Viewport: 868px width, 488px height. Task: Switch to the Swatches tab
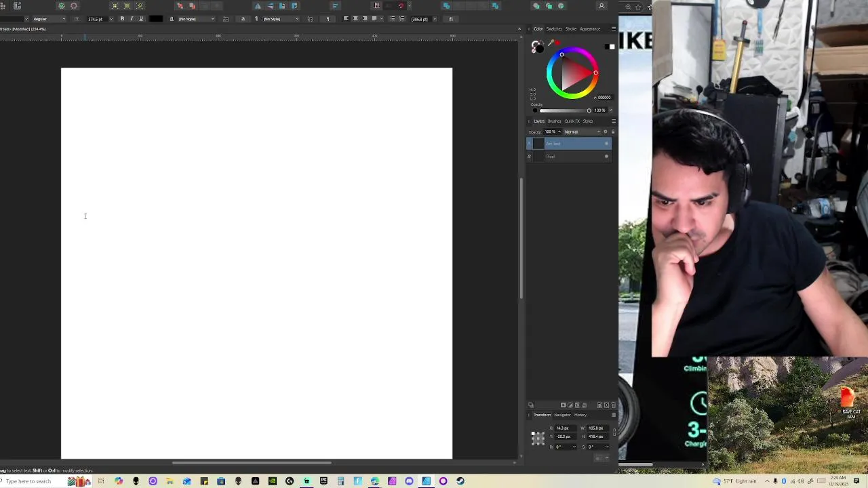(x=554, y=28)
